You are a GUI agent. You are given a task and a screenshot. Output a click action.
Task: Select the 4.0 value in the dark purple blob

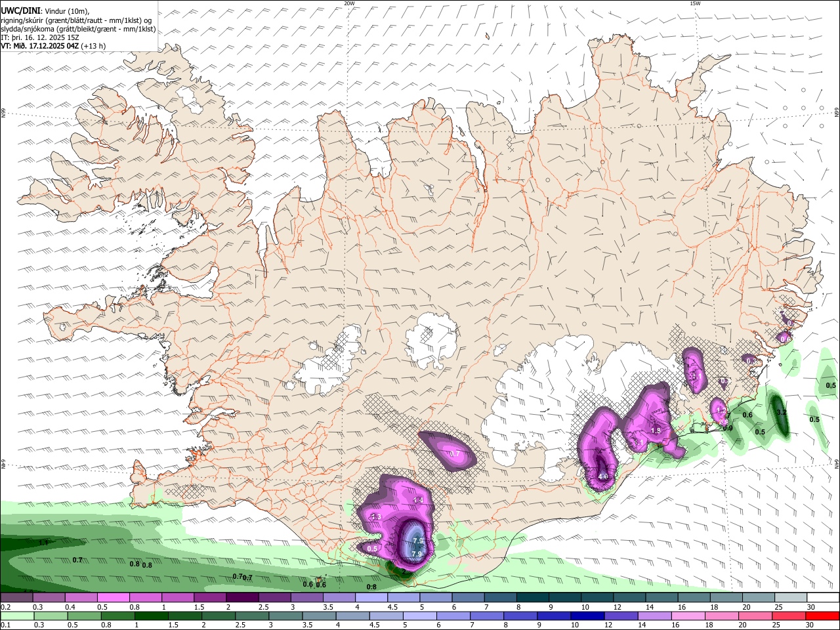tap(604, 476)
